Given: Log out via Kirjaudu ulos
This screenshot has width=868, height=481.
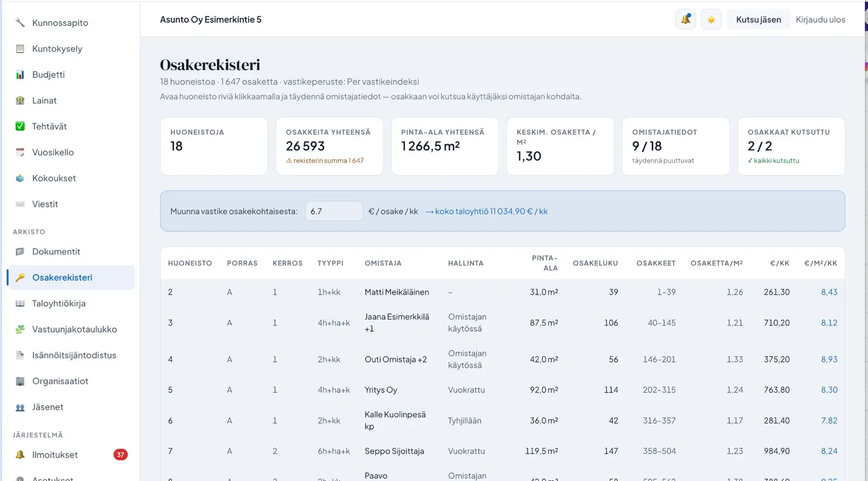Looking at the screenshot, I should click(820, 20).
